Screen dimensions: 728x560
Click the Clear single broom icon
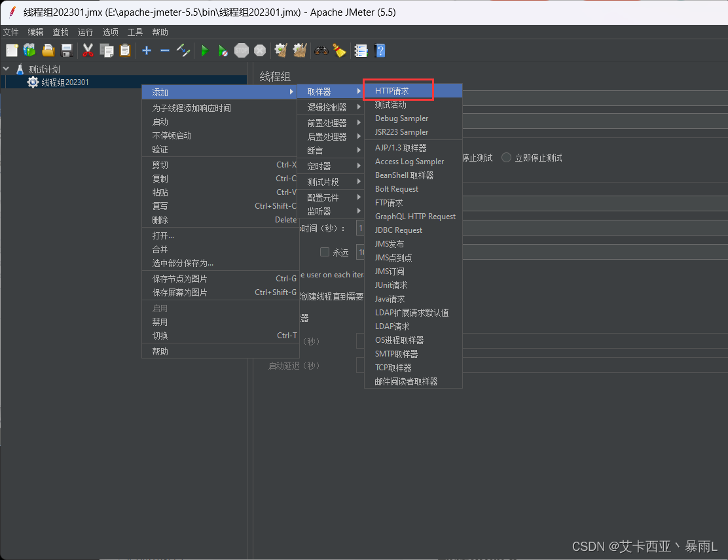pos(281,50)
